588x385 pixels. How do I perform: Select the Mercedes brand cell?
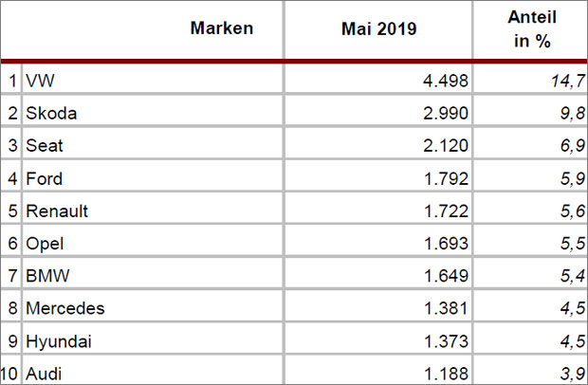point(64,308)
